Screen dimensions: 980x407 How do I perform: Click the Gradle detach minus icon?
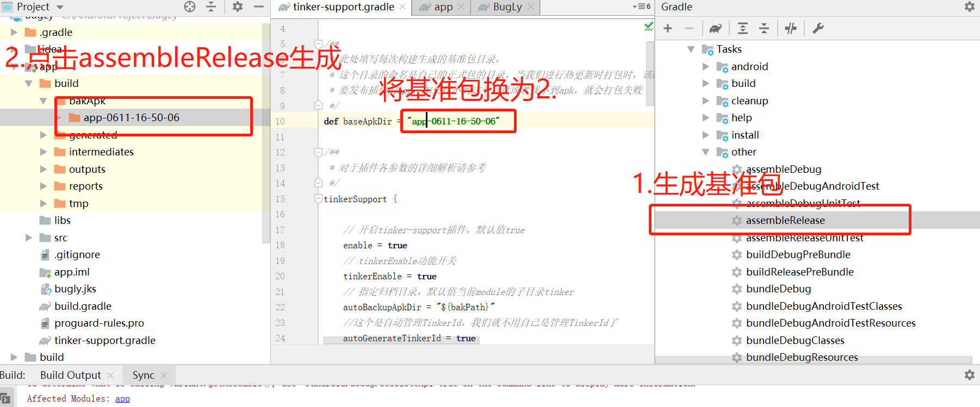click(x=689, y=28)
